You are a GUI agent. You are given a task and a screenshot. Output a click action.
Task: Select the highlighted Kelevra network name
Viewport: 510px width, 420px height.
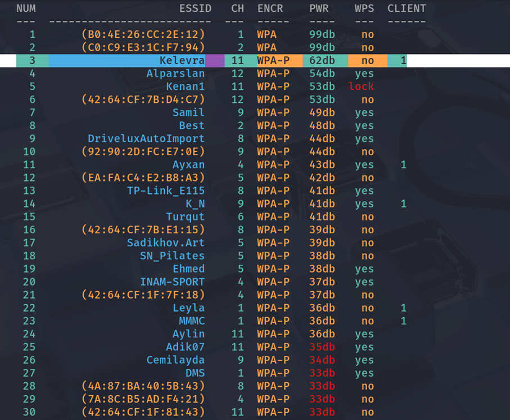(182, 61)
